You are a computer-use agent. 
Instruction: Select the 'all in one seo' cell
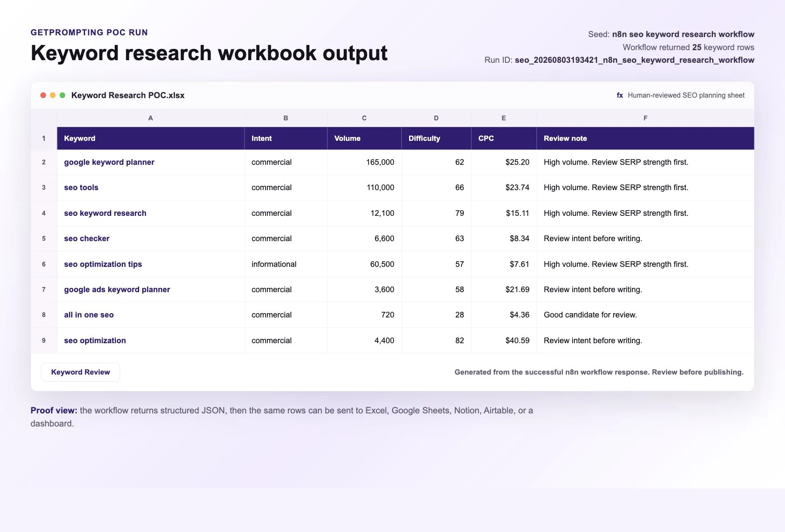(150, 315)
